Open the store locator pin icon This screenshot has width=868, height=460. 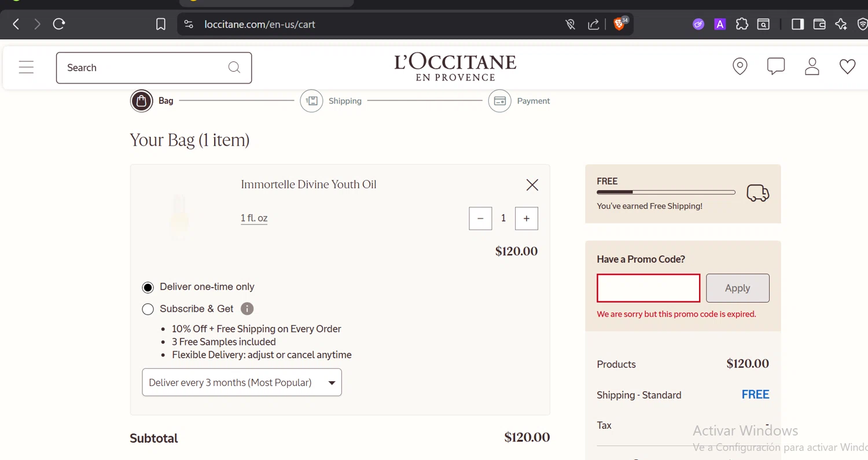[x=740, y=67]
